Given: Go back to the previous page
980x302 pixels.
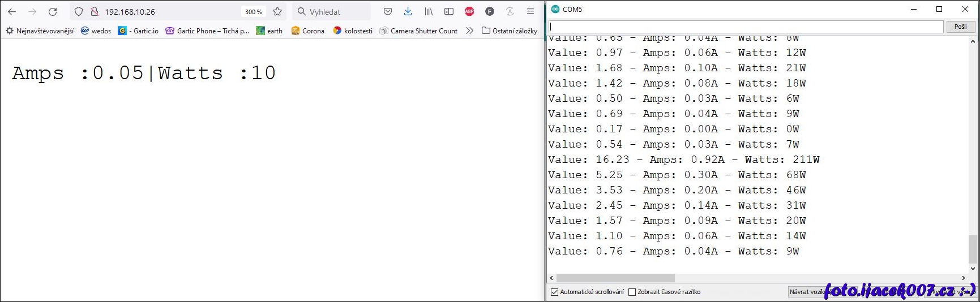Looking at the screenshot, I should (x=12, y=11).
